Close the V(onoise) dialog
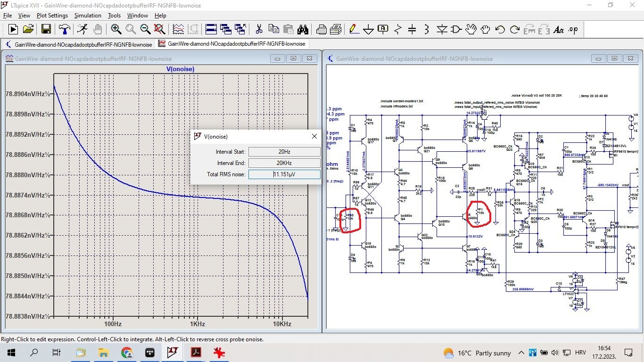The height and width of the screenshot is (362, 644). [314, 136]
